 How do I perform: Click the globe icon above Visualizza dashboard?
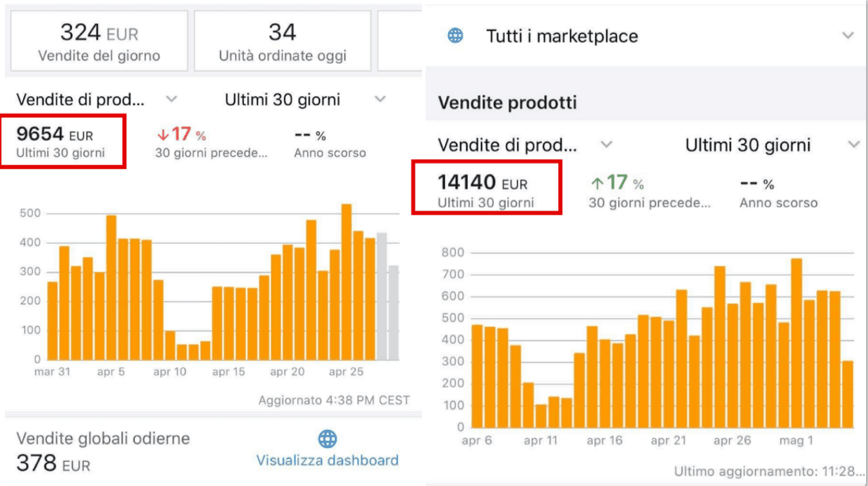[328, 440]
